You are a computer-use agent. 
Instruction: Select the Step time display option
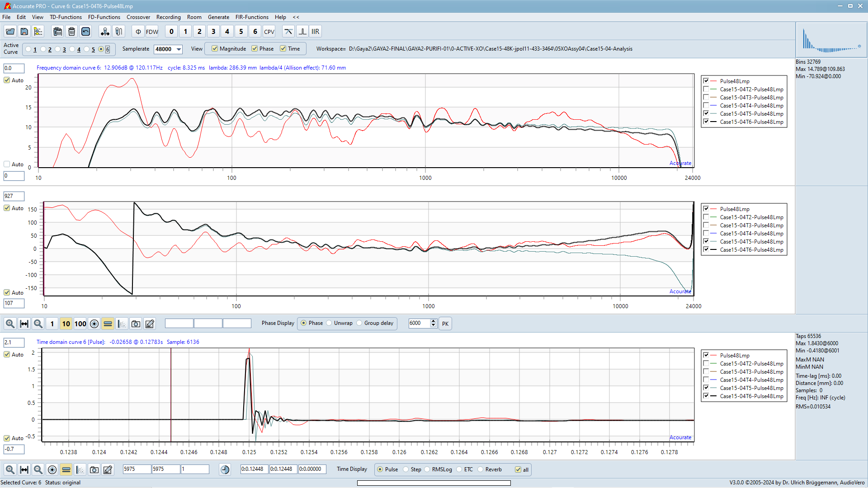[406, 469]
